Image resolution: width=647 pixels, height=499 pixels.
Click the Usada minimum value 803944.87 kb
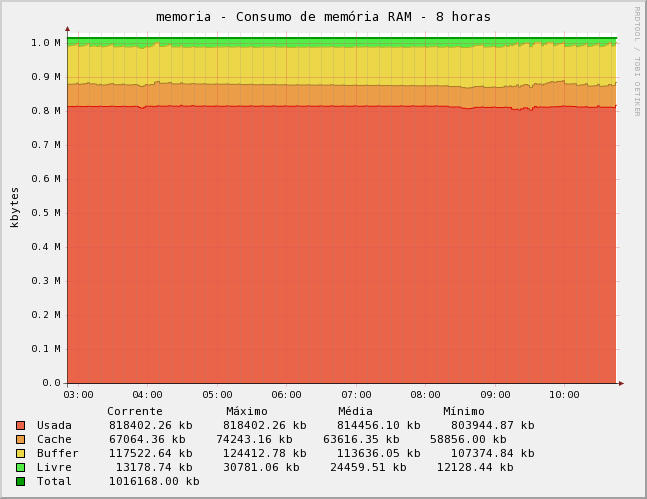[x=492, y=426]
